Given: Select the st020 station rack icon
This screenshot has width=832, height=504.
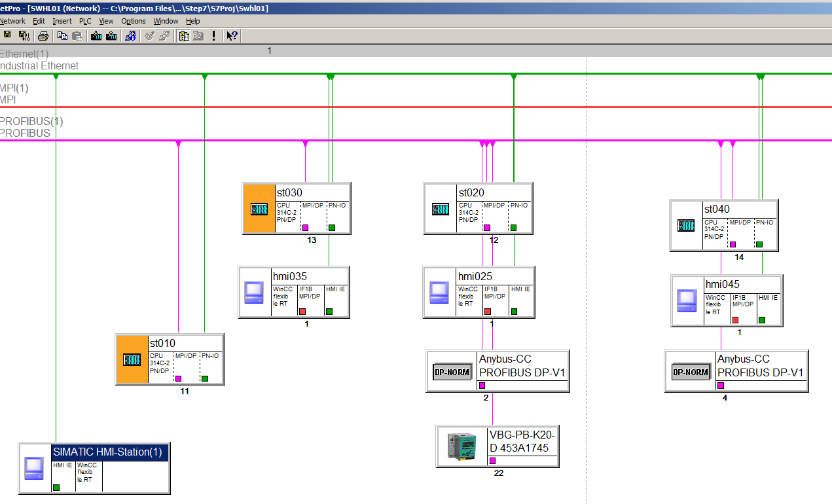Looking at the screenshot, I should pos(441,209).
